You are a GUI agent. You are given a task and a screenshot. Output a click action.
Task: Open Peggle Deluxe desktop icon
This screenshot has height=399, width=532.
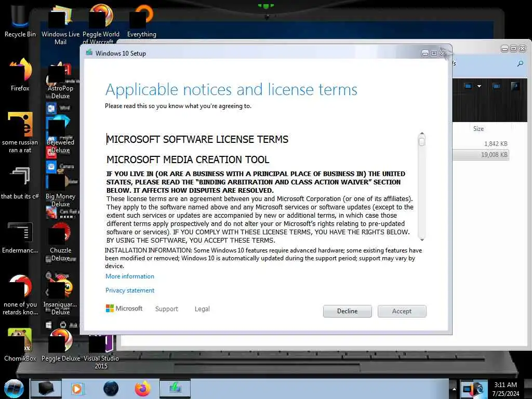60,344
